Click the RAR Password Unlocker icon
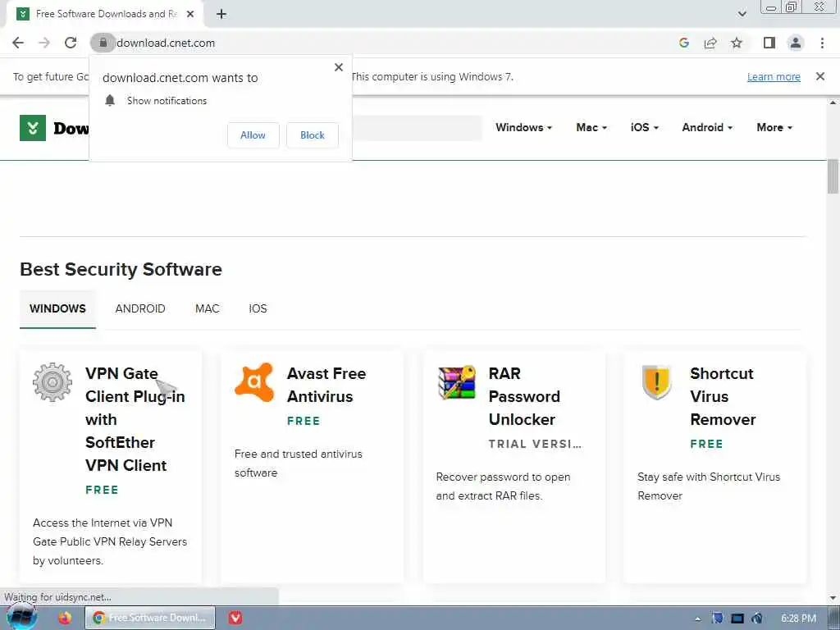The height and width of the screenshot is (630, 840). pos(456,382)
